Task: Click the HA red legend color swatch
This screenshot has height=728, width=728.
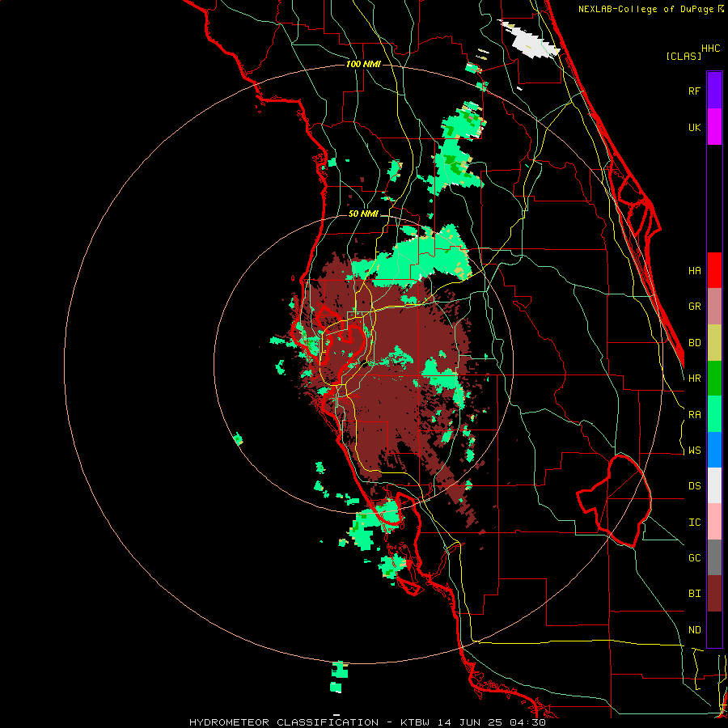Action: click(714, 270)
